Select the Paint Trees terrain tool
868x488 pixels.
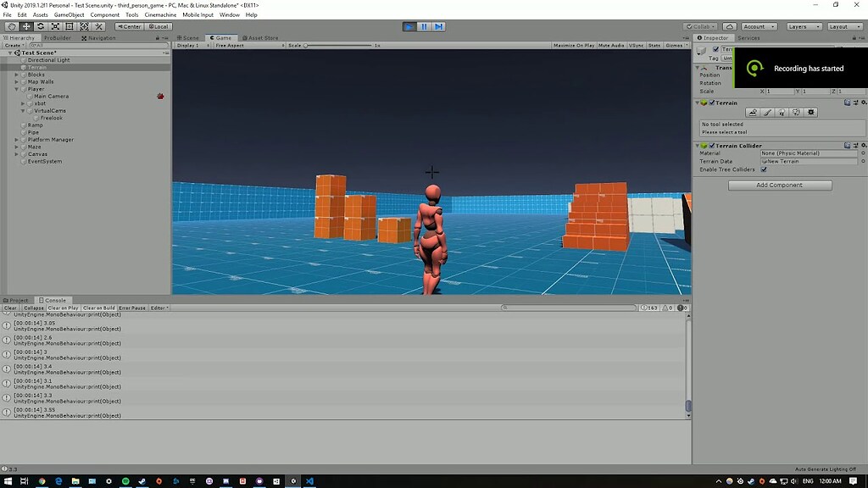782,113
